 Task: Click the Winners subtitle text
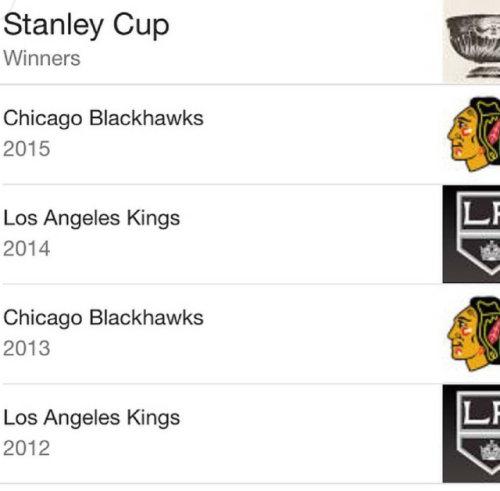click(42, 59)
